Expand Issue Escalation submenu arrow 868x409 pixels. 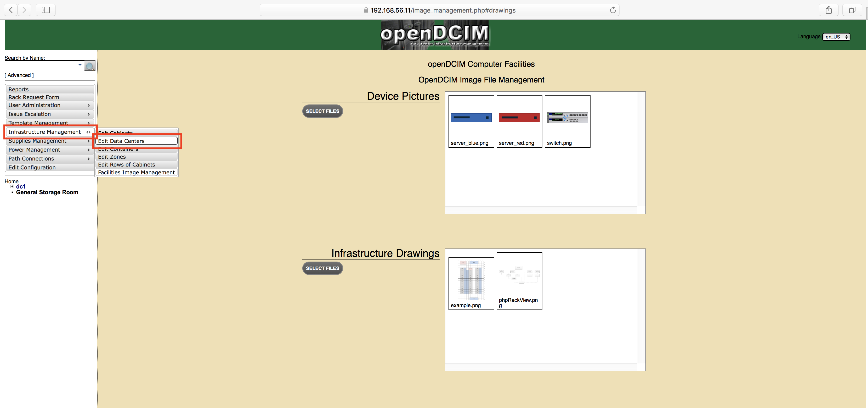point(89,114)
